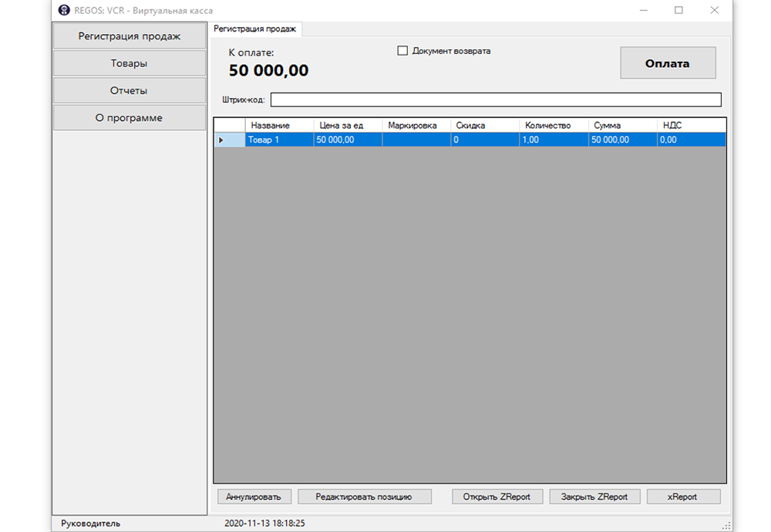Image resolution: width=771 pixels, height=532 pixels.
Task: Click the Цена за ед column header
Action: pyautogui.click(x=348, y=126)
